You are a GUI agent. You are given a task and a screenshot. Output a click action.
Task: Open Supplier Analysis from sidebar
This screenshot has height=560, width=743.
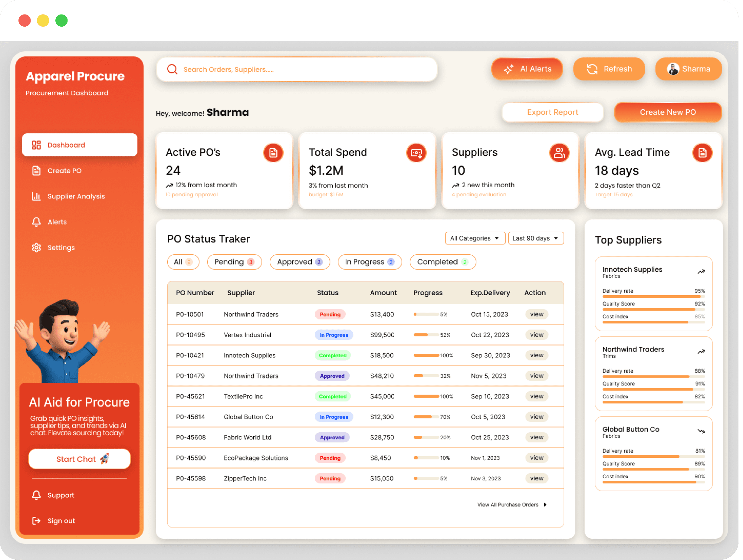76,196
